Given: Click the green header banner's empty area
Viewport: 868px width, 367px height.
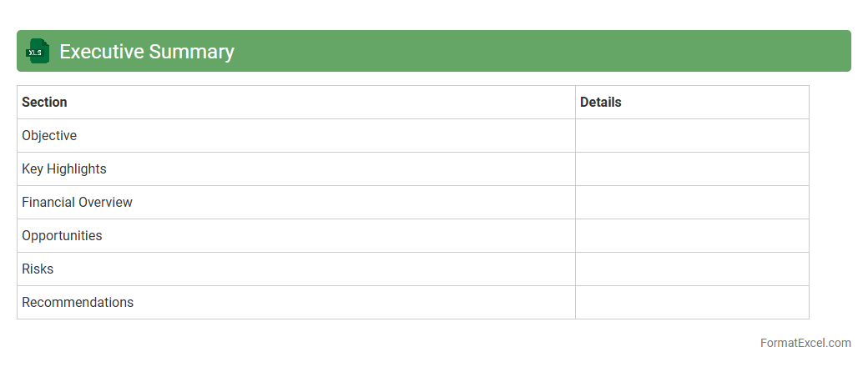Looking at the screenshot, I should (542, 52).
